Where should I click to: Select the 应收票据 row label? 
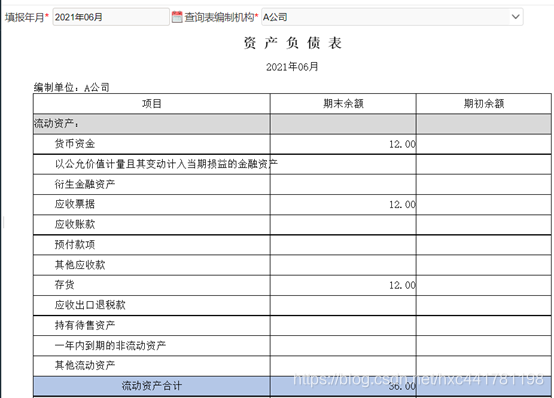coord(75,204)
